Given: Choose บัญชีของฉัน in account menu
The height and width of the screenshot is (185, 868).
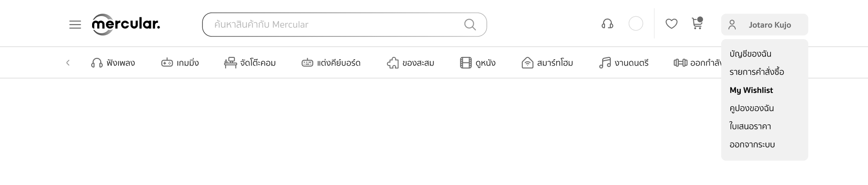Looking at the screenshot, I should tap(750, 54).
